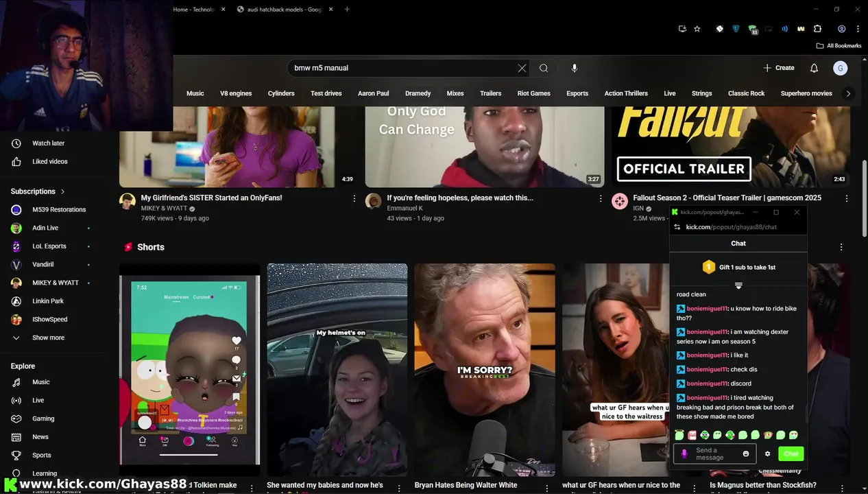Open site info icon in Kick popout address bar
The width and height of the screenshot is (868, 494).
(677, 227)
